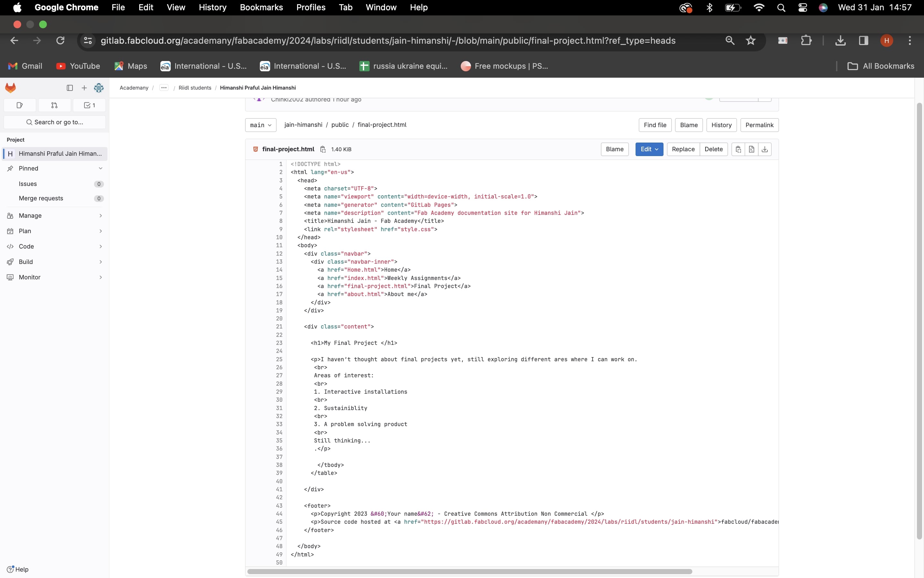Open the main branch dropdown

[261, 125]
